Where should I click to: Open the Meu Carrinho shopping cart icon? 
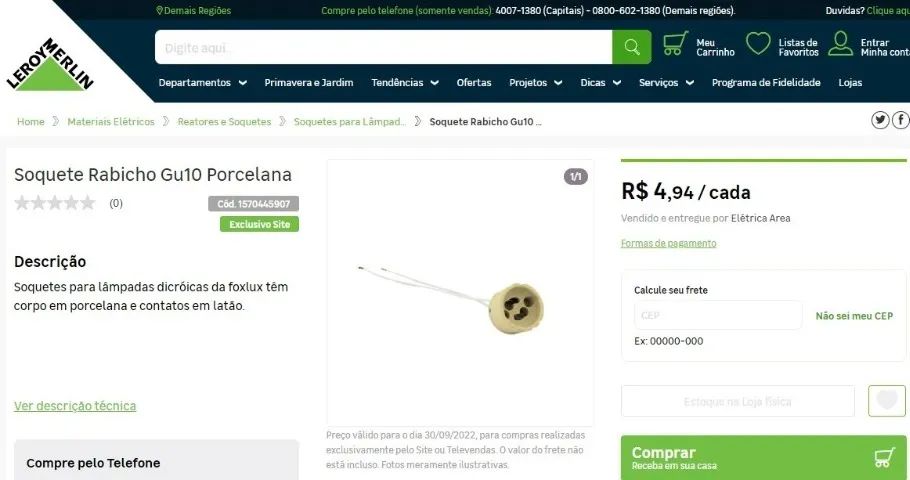676,44
